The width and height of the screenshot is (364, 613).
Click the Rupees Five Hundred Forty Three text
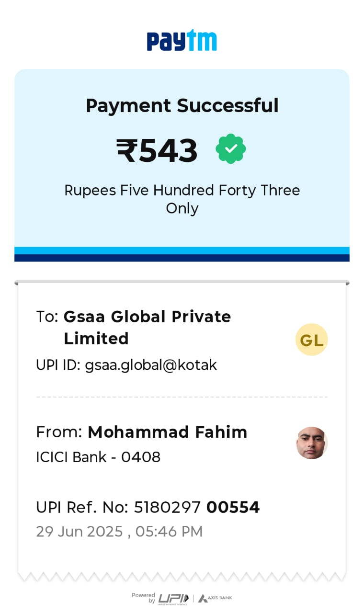coord(182,199)
